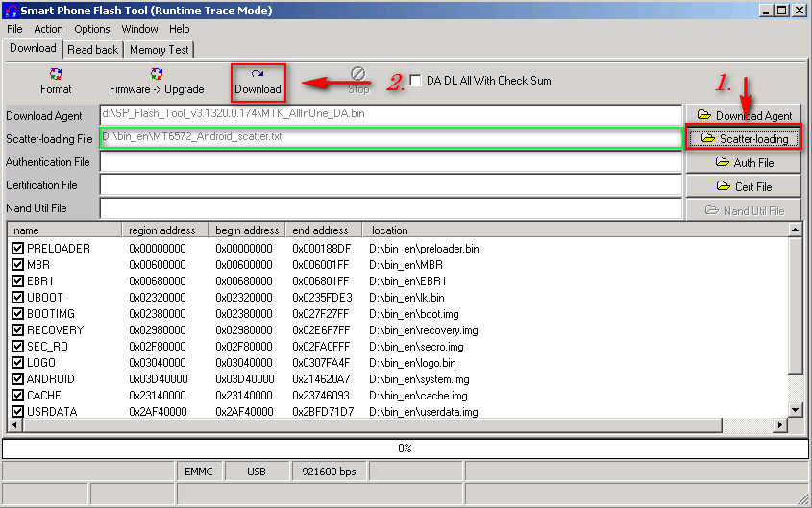Open the Options menu
The image size is (812, 508).
pos(91,29)
